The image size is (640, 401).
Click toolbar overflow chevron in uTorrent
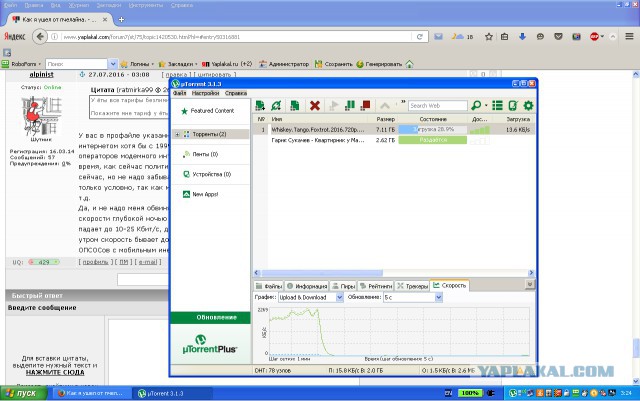tap(403, 102)
